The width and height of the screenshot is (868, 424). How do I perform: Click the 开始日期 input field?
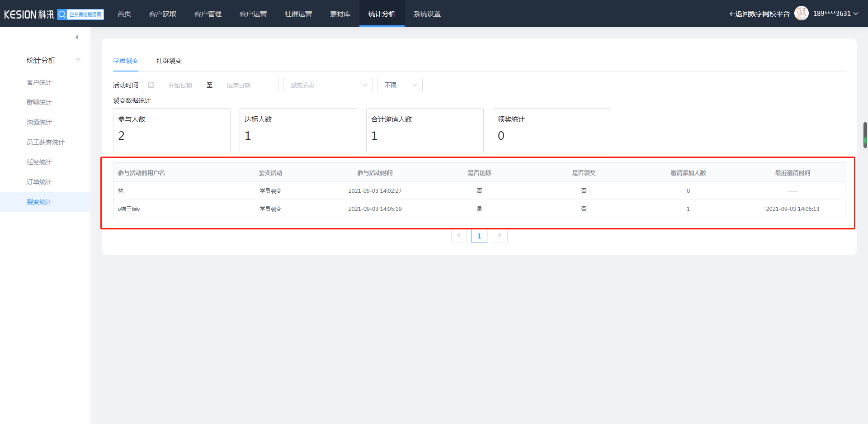point(180,85)
